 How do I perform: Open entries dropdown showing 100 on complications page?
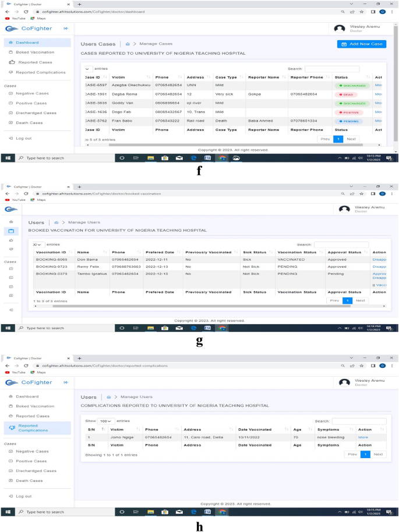coord(105,421)
